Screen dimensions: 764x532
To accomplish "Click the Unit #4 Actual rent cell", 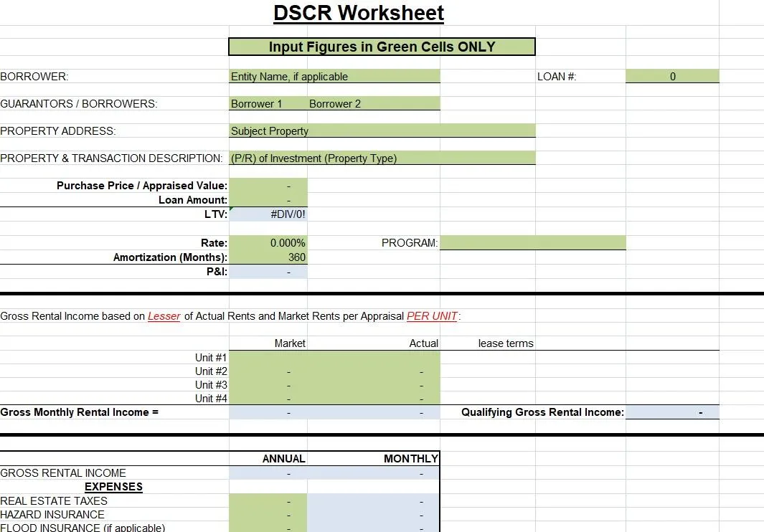I will tap(374, 399).
